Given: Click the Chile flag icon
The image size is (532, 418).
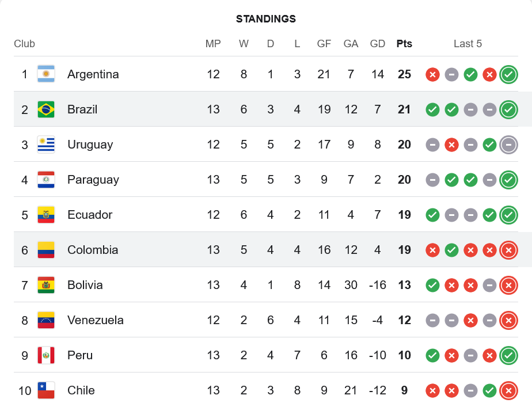Looking at the screenshot, I should point(46,390).
